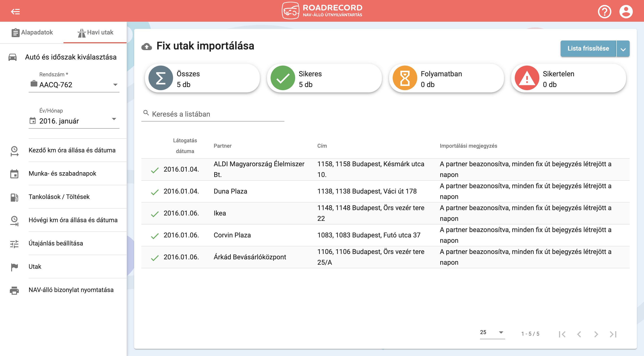Viewport: 644px width, 356px height.
Task: Open the Év/Hónap 2016. január dropdown
Action: pyautogui.click(x=74, y=121)
